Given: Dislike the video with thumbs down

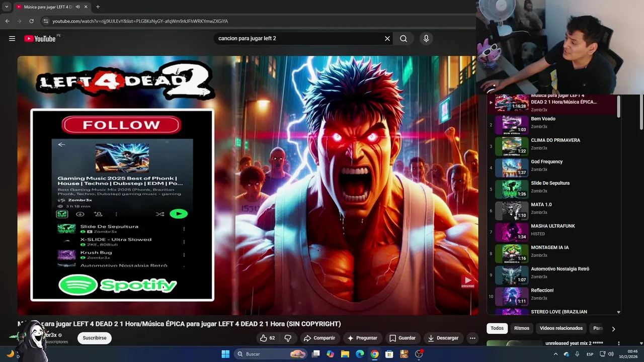Looking at the screenshot, I should coord(288,338).
